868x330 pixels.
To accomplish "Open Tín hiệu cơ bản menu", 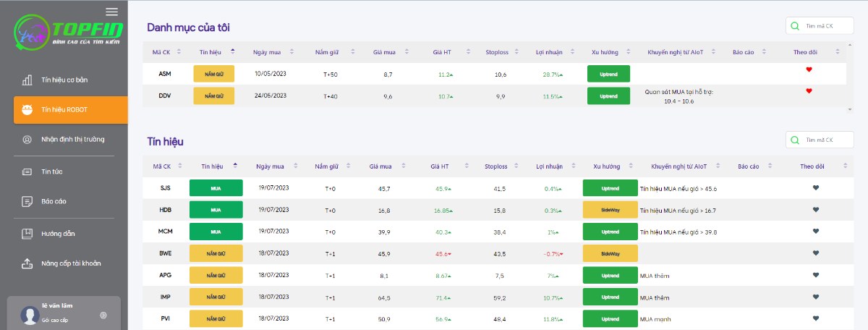I will point(64,80).
